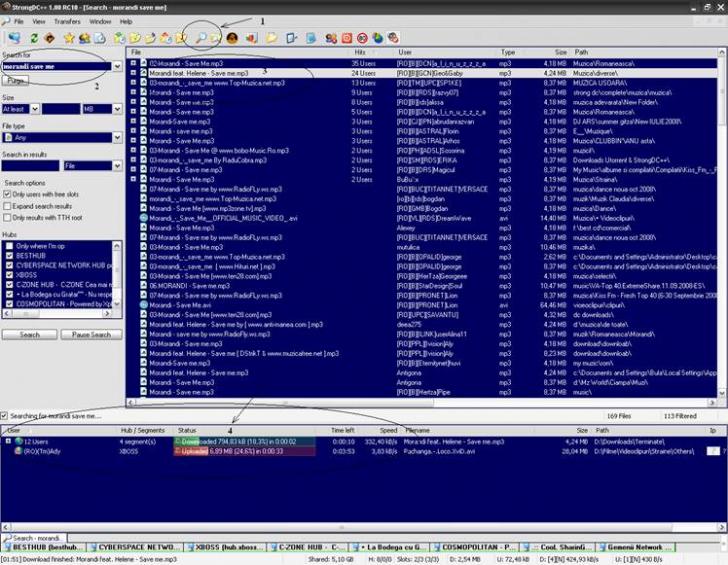Click the globe icon in the toolbar

pyautogui.click(x=378, y=38)
